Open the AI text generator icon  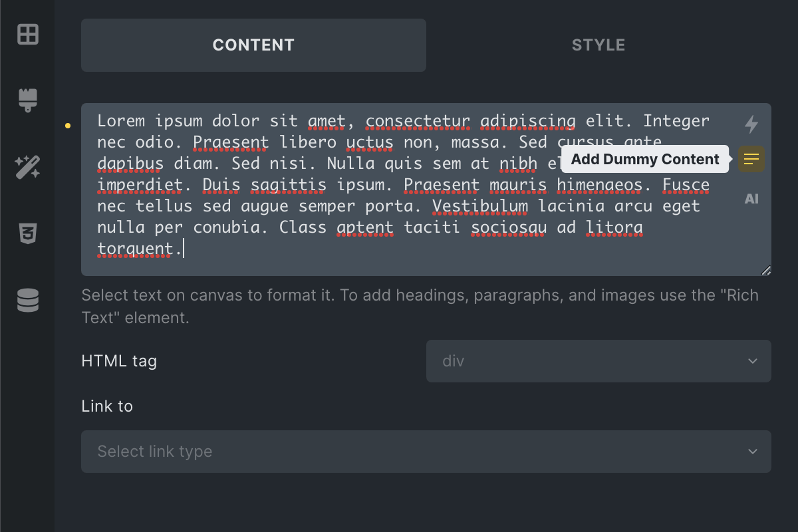tap(751, 199)
